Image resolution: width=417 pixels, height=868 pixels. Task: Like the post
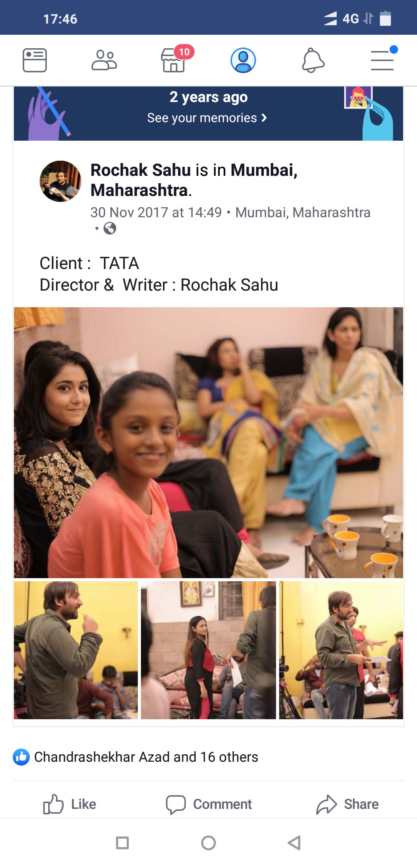[x=70, y=804]
